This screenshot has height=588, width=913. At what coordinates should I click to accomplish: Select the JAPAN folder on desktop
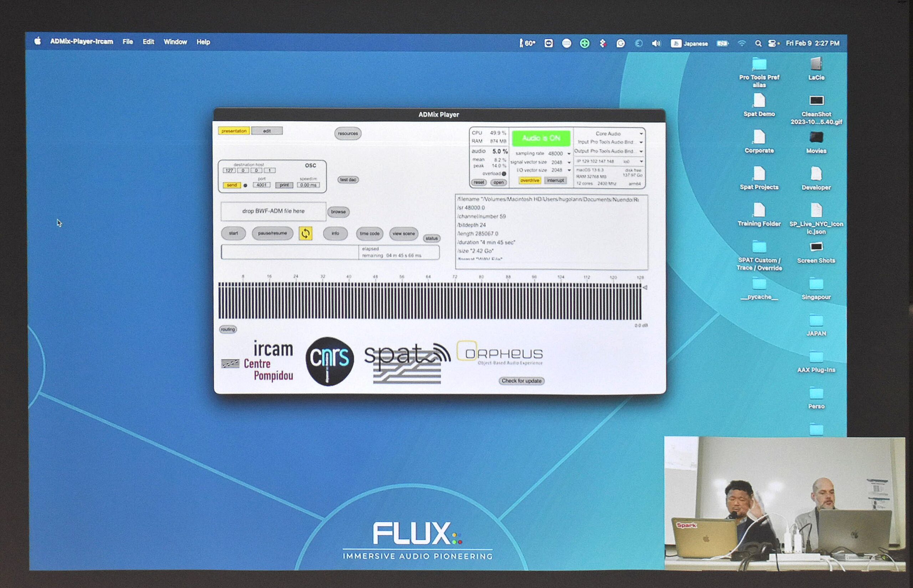point(816,326)
